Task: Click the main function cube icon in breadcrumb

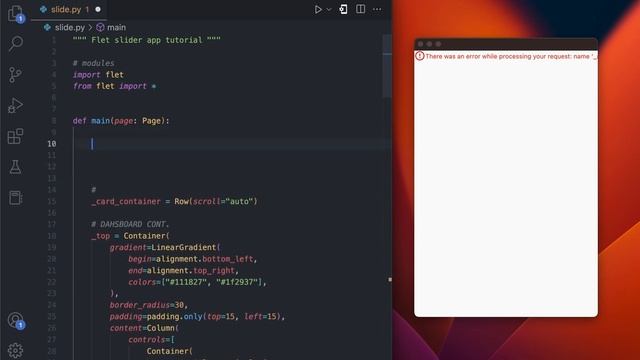Action: [100, 27]
